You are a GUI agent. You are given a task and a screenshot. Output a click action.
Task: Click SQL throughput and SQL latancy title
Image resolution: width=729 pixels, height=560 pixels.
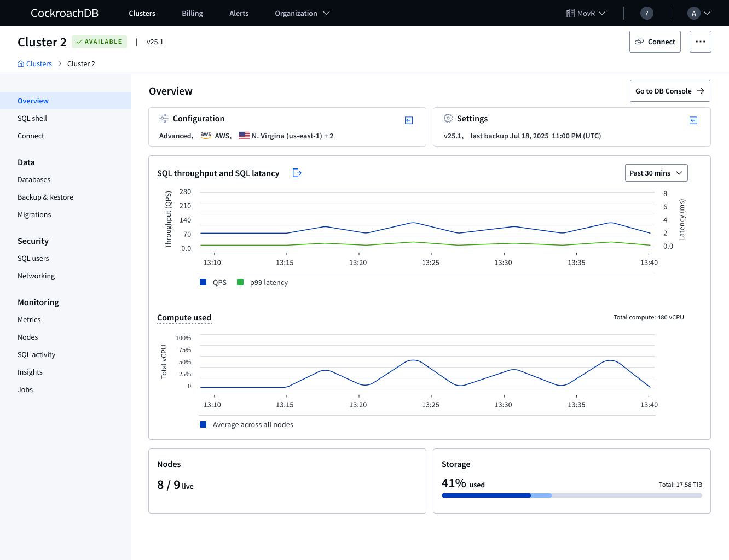tap(218, 173)
